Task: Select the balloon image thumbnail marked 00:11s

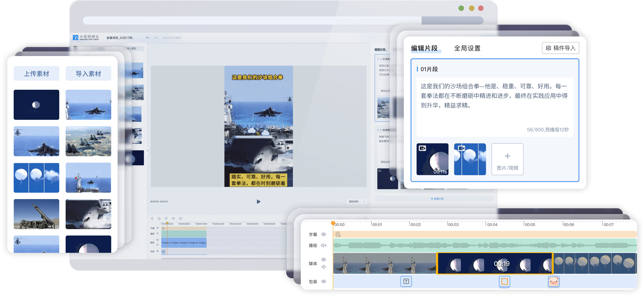Action: point(432,159)
